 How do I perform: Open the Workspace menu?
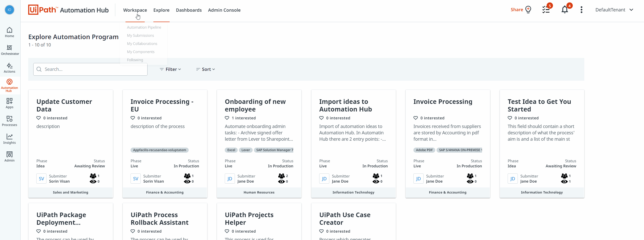click(x=135, y=10)
